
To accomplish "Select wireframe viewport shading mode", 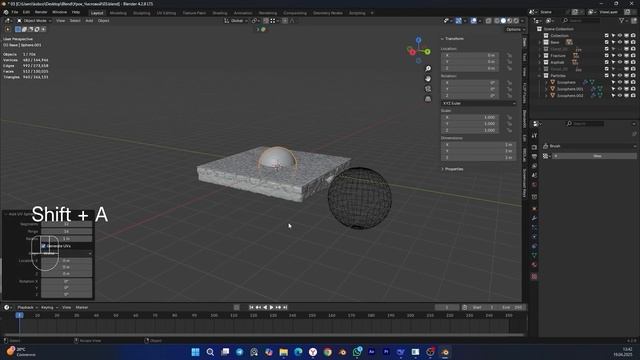I will pos(497,21).
